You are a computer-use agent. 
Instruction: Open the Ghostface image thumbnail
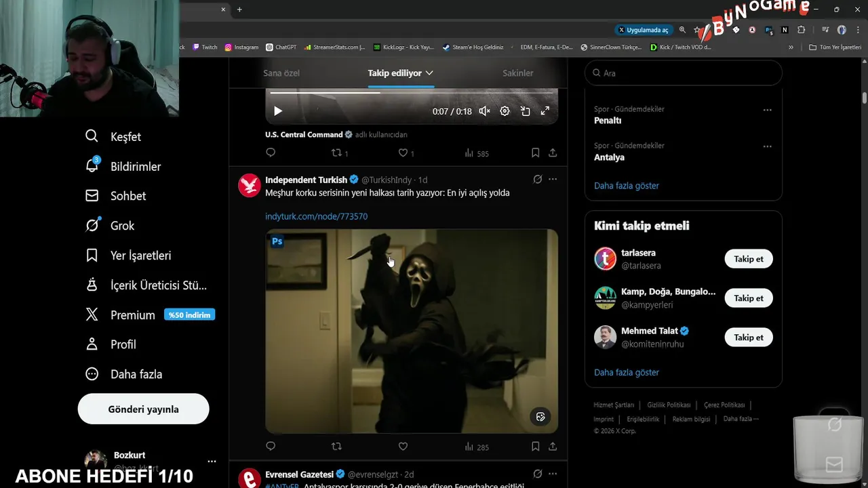pos(412,331)
